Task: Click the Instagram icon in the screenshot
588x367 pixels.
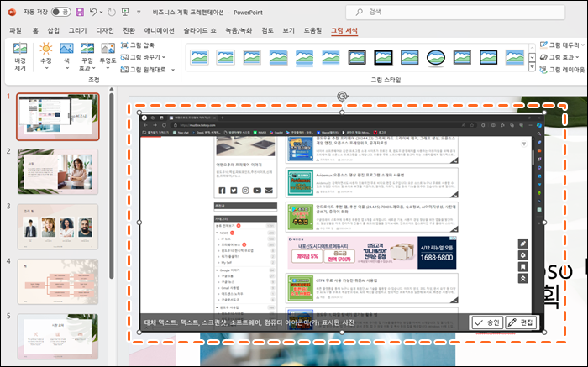Action: click(x=245, y=191)
